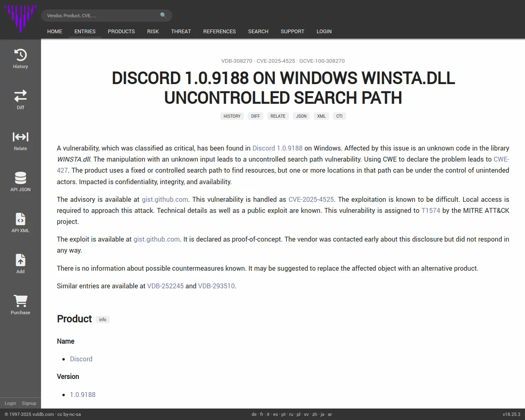Open API JSON database icon

pyautogui.click(x=21, y=178)
